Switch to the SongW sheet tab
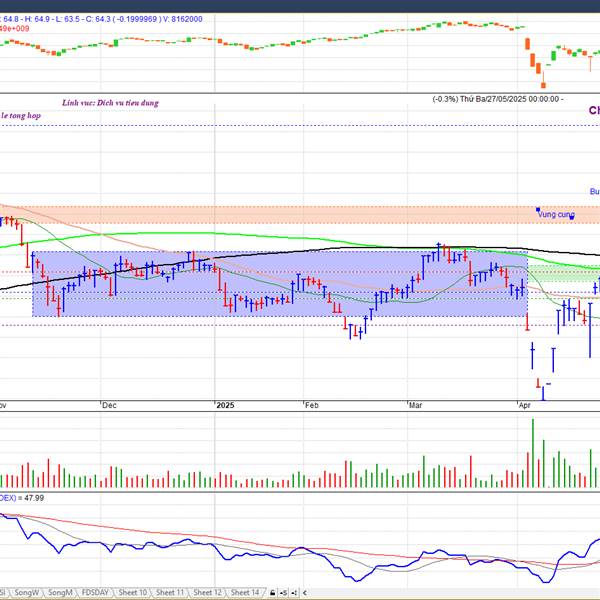 pos(26,592)
